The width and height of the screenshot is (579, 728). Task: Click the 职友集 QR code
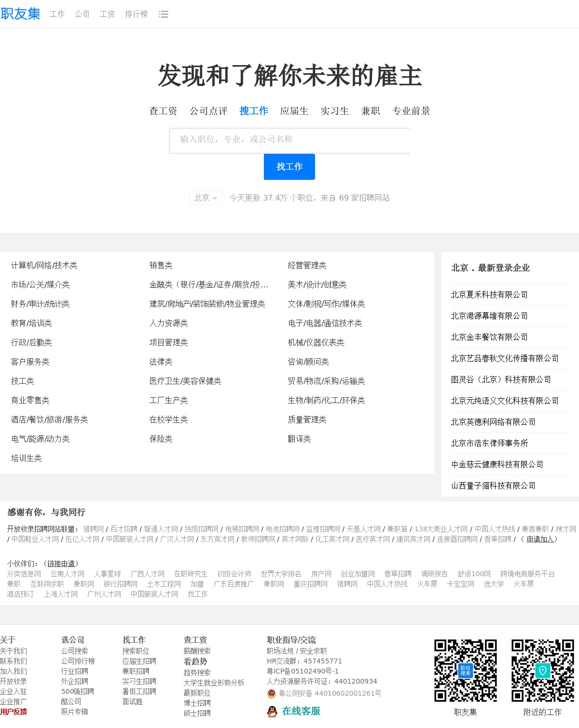(466, 671)
